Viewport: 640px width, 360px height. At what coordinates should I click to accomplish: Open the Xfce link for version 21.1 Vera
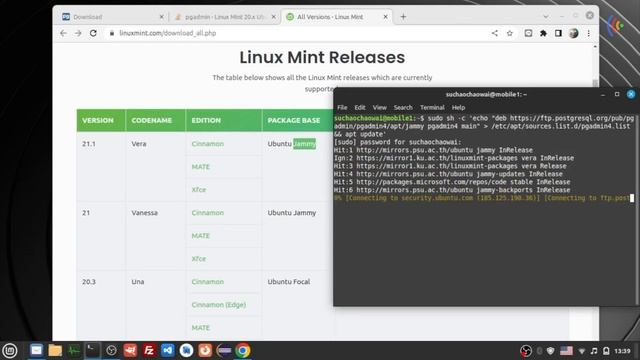(x=199, y=189)
